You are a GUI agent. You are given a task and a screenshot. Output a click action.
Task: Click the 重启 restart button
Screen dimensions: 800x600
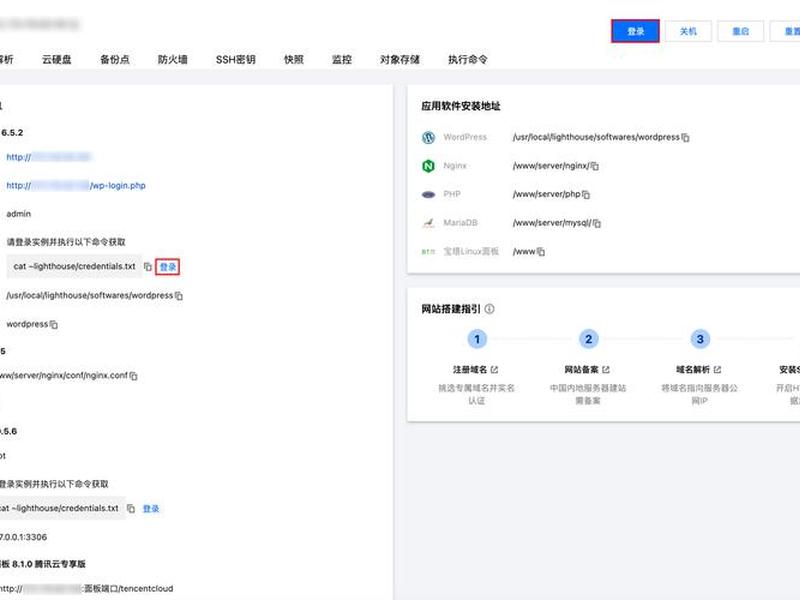tap(740, 31)
